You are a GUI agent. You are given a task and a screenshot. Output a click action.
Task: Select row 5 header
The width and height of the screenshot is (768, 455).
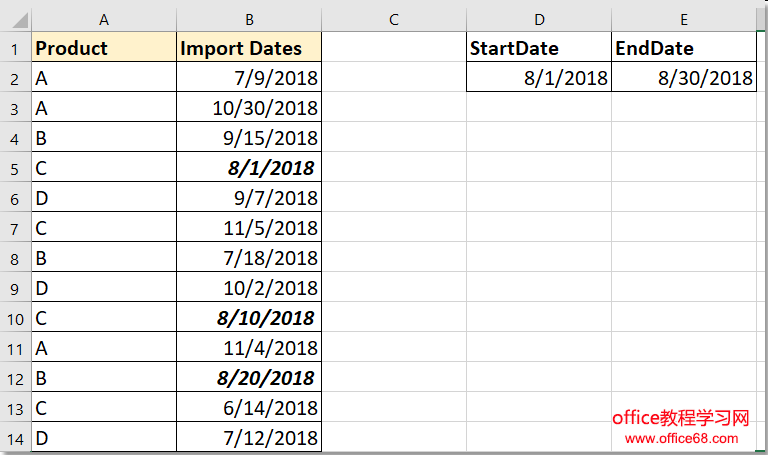tap(15, 168)
